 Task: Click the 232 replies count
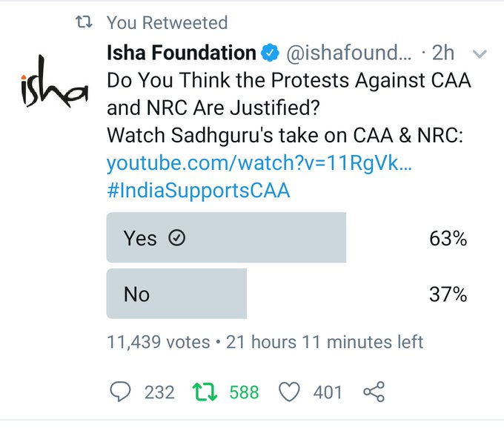coord(159,392)
